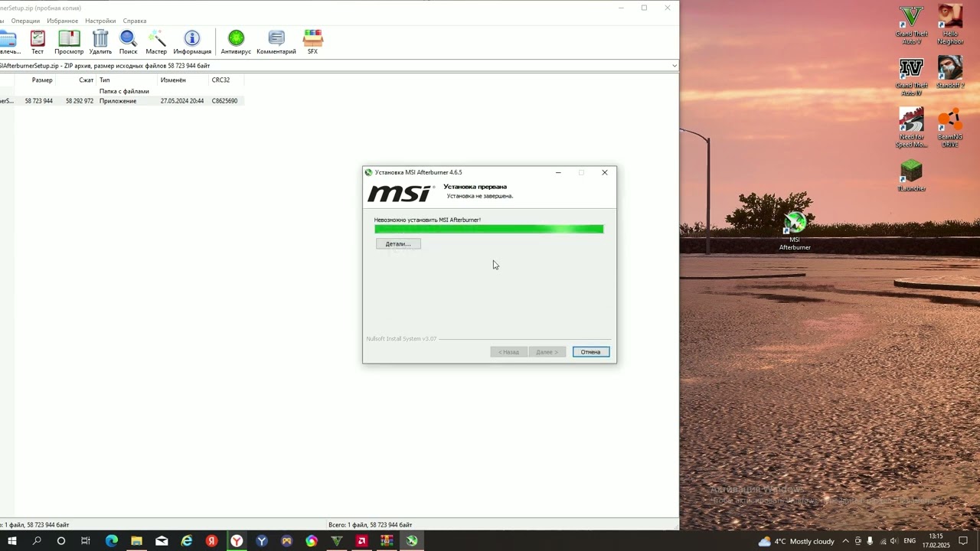Select Grand Theft Auto IV desktop icon

click(911, 77)
